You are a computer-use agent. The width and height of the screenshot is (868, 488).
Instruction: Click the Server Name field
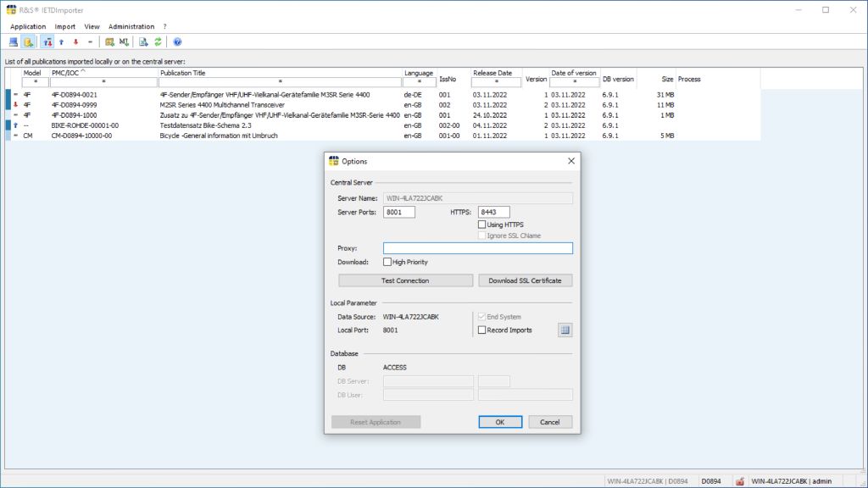coord(478,198)
